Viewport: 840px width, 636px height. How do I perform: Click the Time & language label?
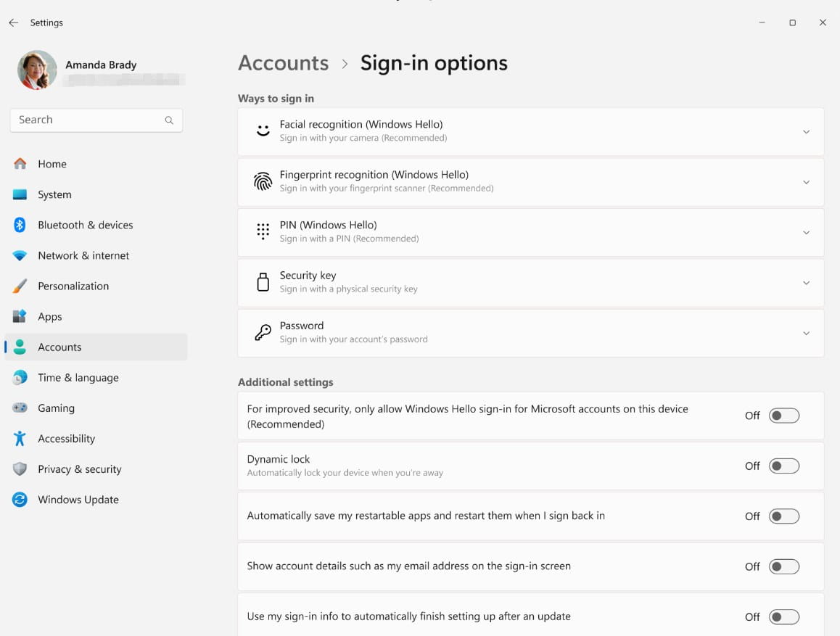pos(78,378)
